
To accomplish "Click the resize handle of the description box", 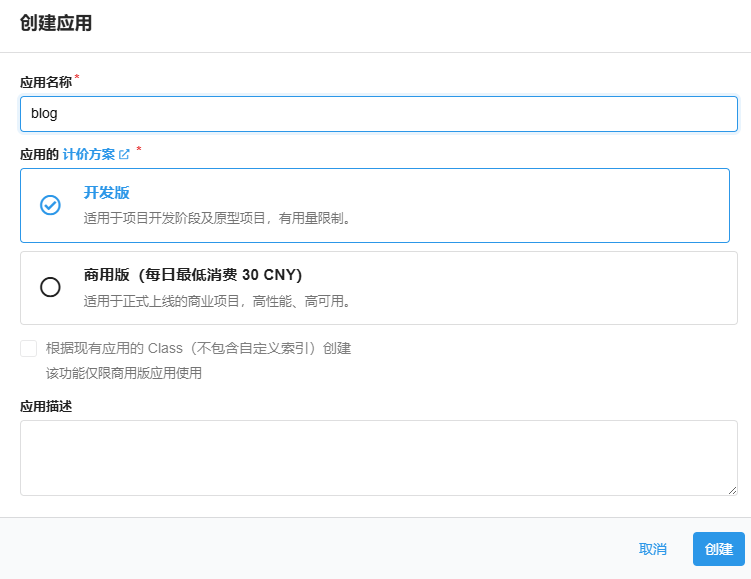I will (x=732, y=490).
